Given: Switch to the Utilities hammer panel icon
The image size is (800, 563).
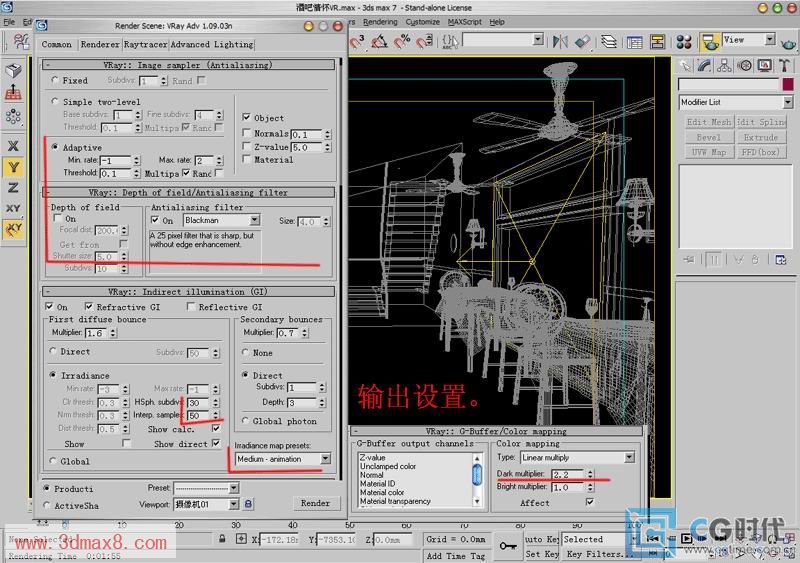Looking at the screenshot, I should (784, 66).
